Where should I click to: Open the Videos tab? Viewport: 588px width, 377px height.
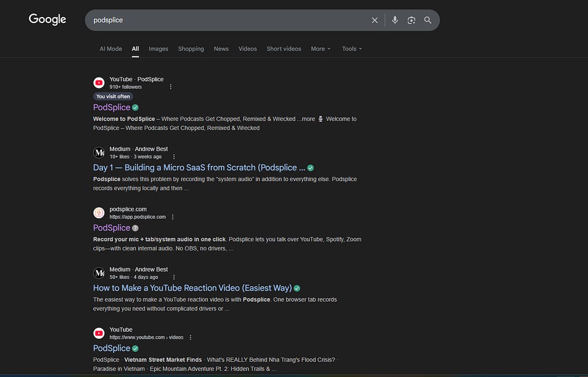pyautogui.click(x=248, y=49)
